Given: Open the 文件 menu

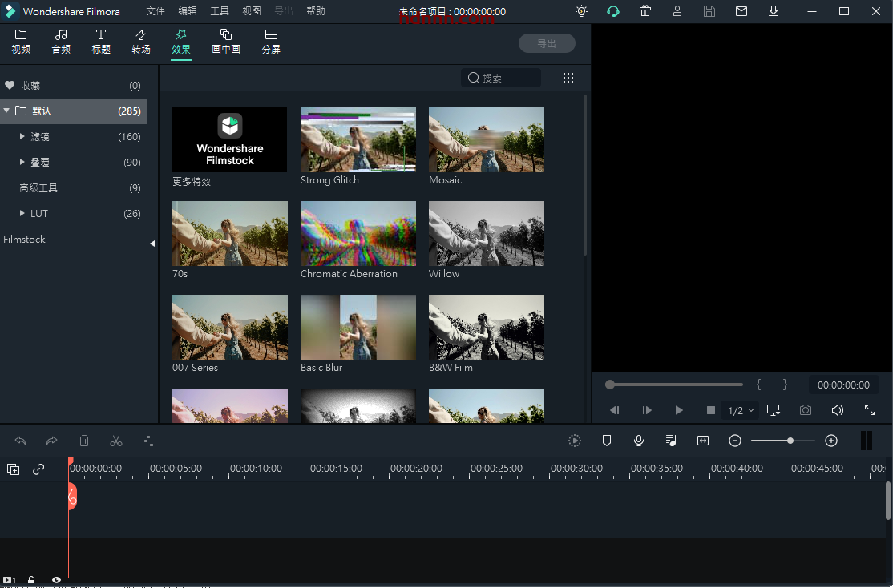Looking at the screenshot, I should (155, 11).
